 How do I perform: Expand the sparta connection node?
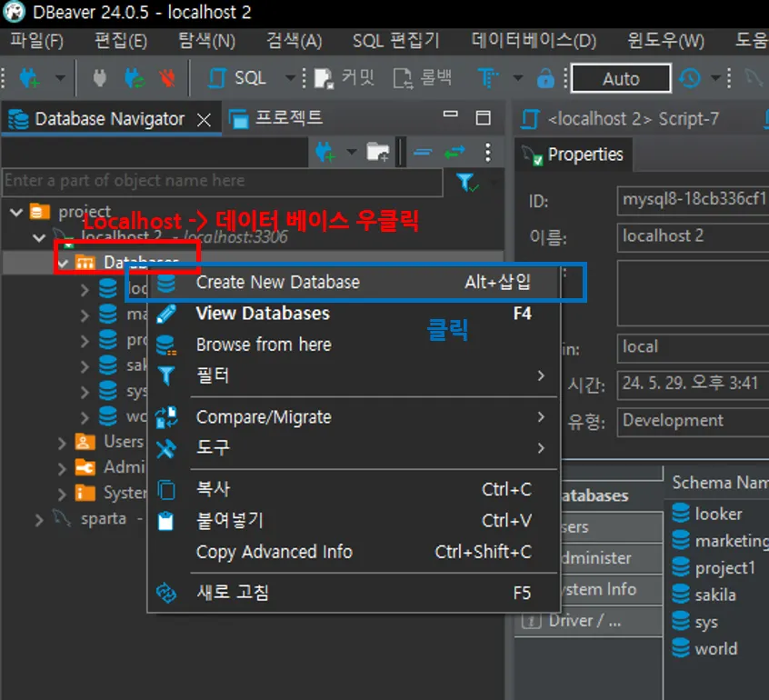[39, 519]
